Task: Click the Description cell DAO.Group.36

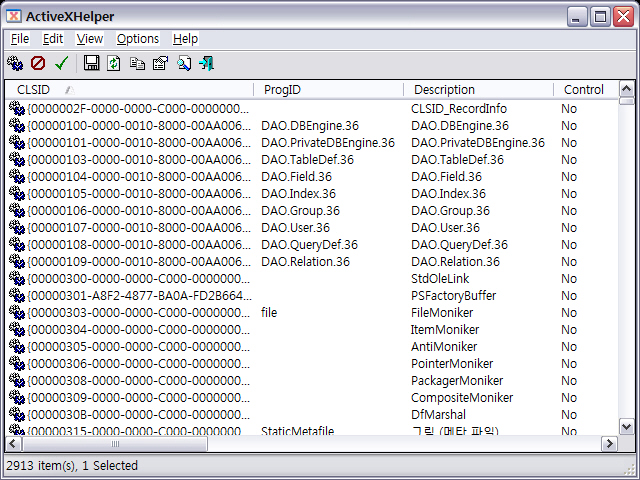Action: [450, 211]
